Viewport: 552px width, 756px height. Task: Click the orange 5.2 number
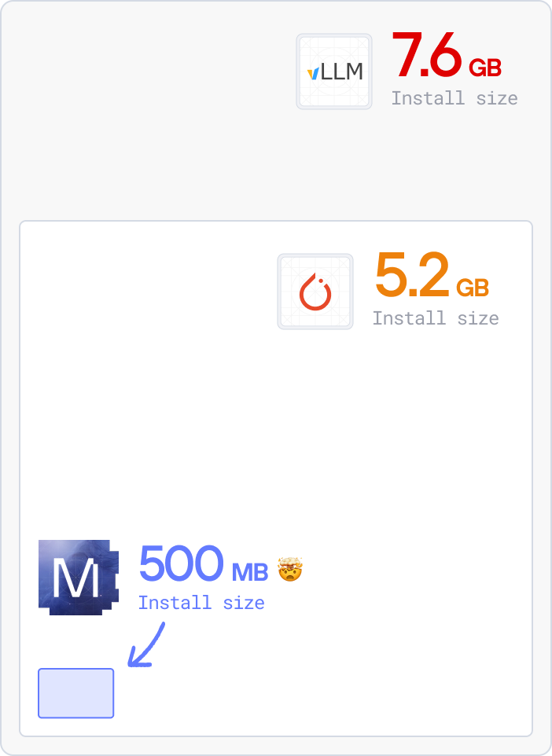[412, 275]
